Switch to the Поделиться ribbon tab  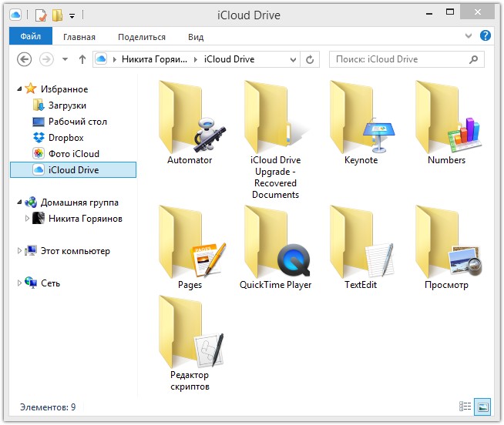tap(142, 37)
